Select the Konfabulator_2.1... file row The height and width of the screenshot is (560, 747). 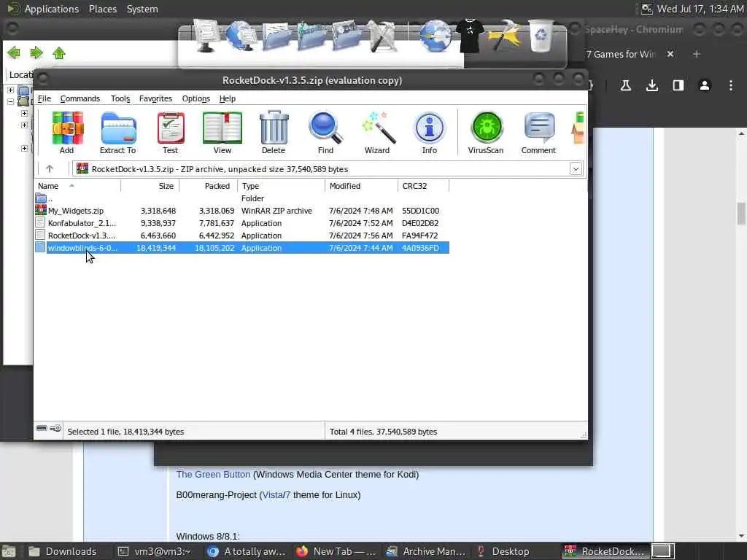241,223
